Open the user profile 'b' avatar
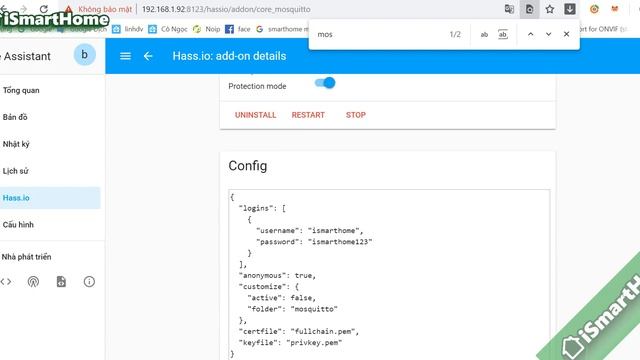Viewport: 640px width, 360px height. pos(84,55)
